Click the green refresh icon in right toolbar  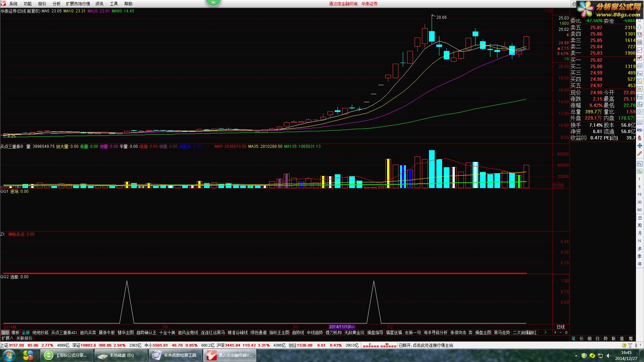click(640, 171)
